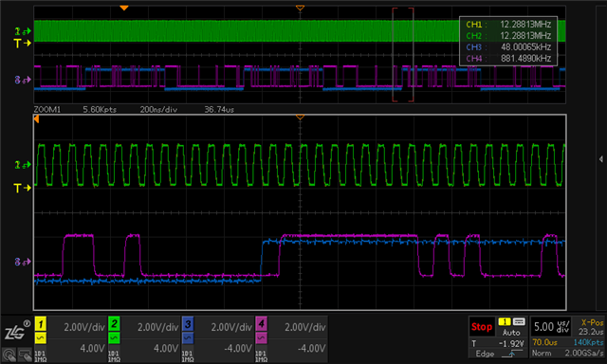Click orange left-edge marker in zoom window
Viewport: 607px width, 364px height.
36,119
